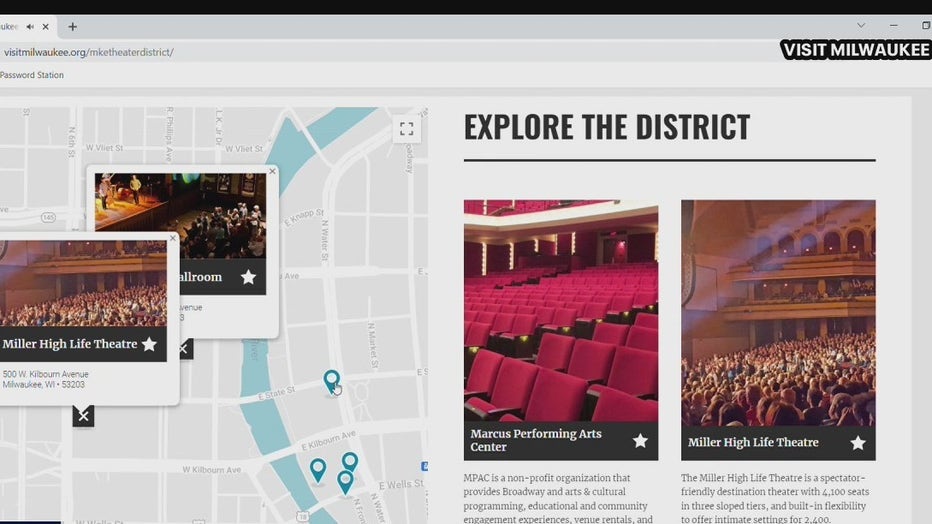This screenshot has width=932, height=524.
Task: Click the Explore the District heading
Action: (607, 127)
